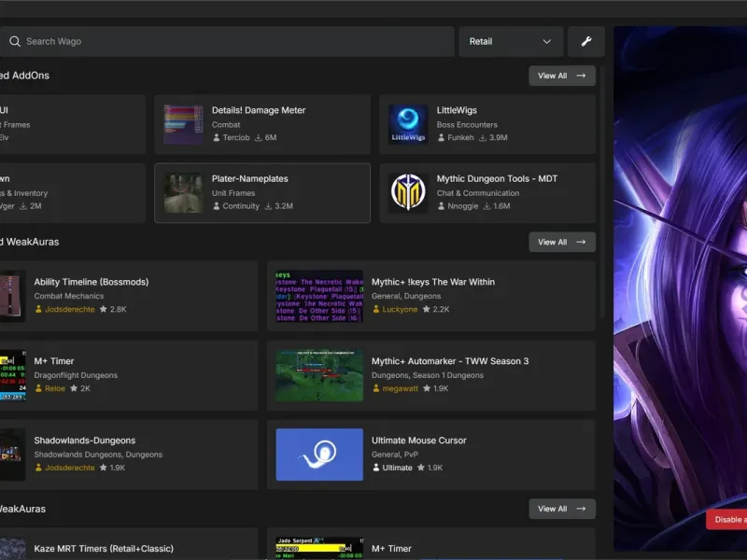Select Continuity author name
This screenshot has width=747, height=560.
click(x=241, y=206)
